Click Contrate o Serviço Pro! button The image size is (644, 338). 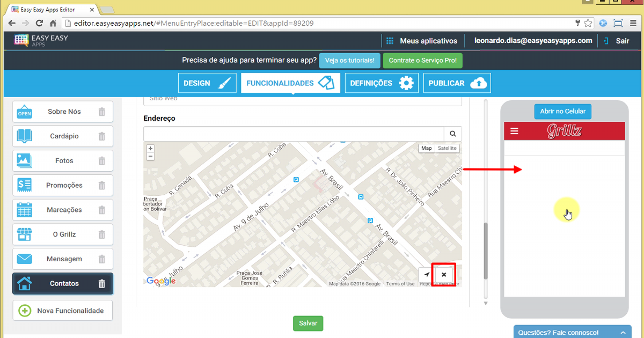422,61
